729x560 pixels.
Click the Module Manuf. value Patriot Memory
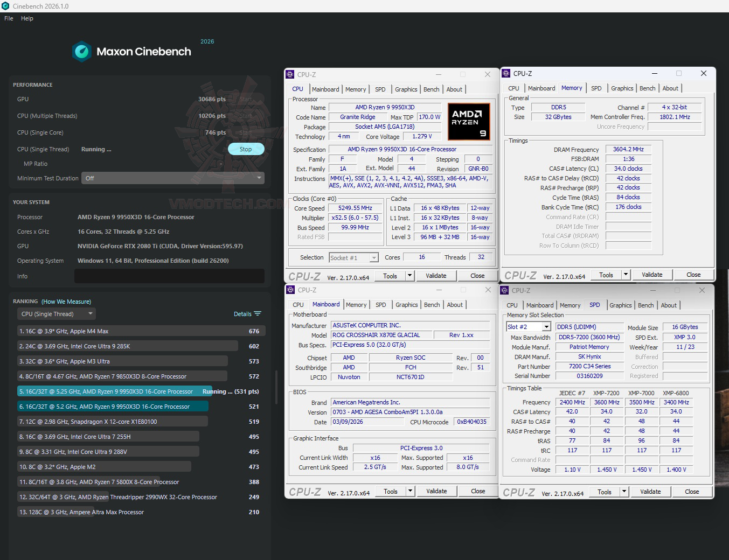coord(589,347)
